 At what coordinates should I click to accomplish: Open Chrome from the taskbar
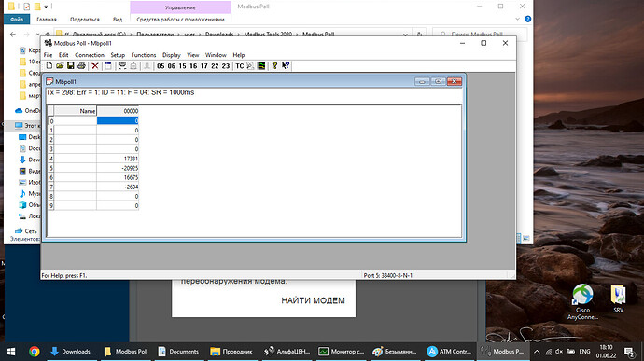(x=35, y=352)
